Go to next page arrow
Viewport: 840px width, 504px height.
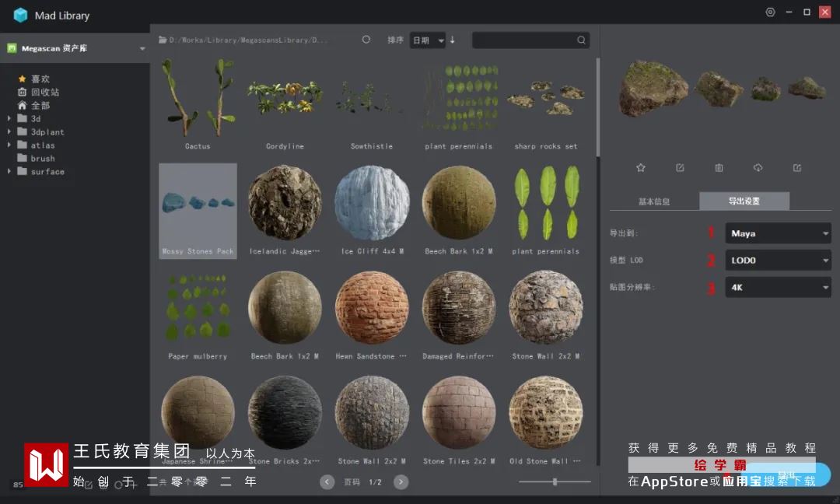[401, 482]
